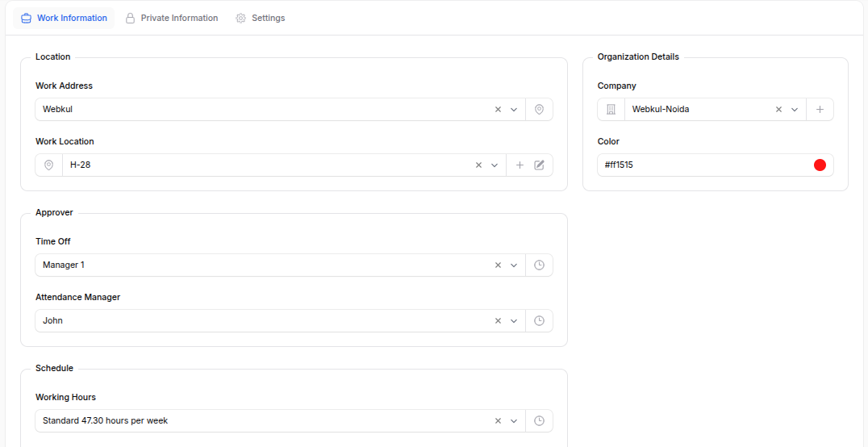Select the Work Information tab
Viewport: 868px width, 447px height.
(64, 18)
